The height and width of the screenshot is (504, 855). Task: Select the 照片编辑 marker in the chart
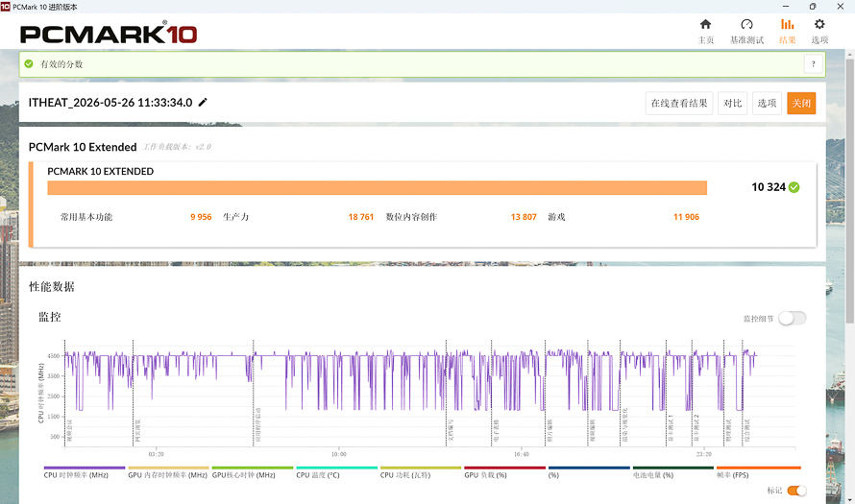[x=550, y=430]
